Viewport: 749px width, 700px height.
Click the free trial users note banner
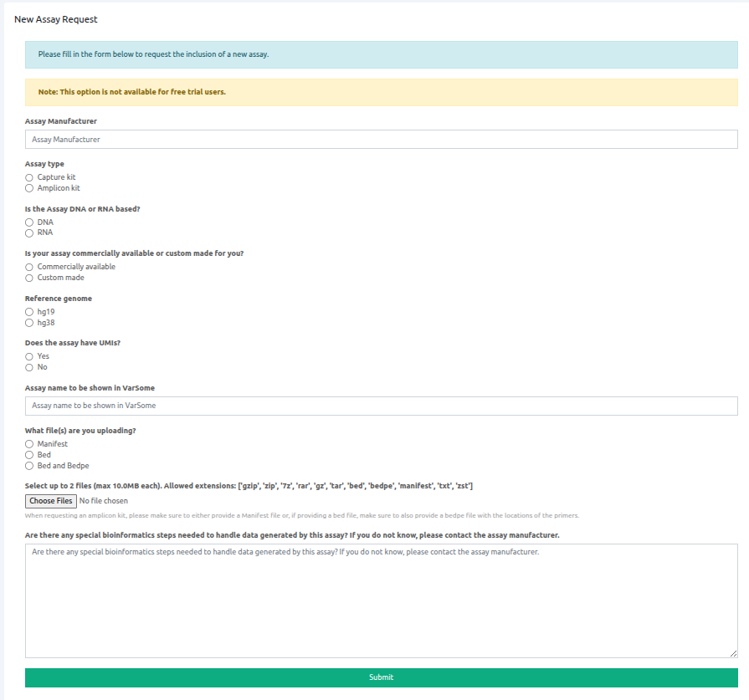click(x=381, y=92)
